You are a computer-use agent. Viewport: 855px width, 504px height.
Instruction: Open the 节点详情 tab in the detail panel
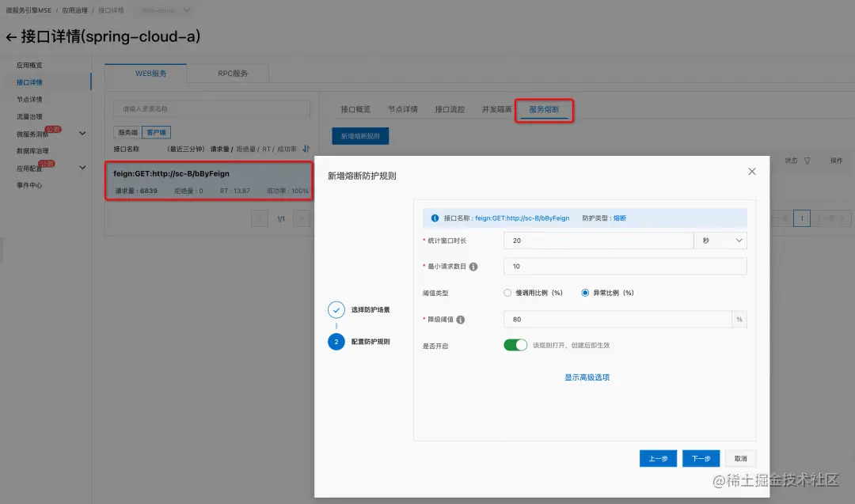(x=403, y=109)
